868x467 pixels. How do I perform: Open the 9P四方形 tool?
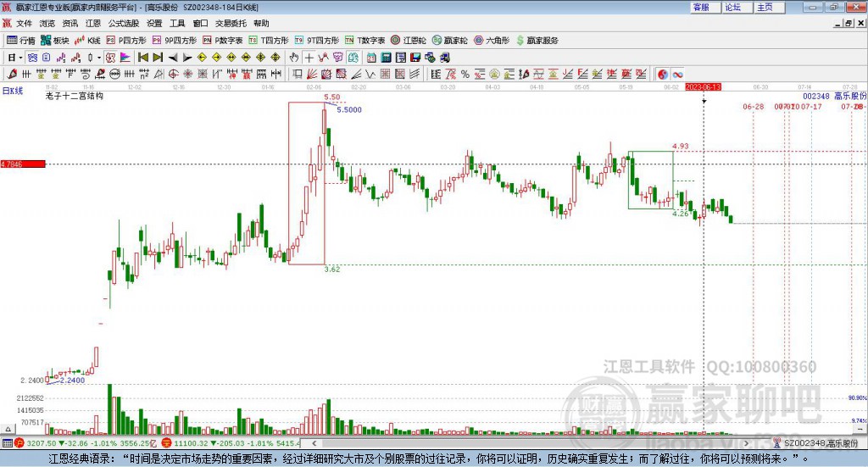click(x=175, y=41)
